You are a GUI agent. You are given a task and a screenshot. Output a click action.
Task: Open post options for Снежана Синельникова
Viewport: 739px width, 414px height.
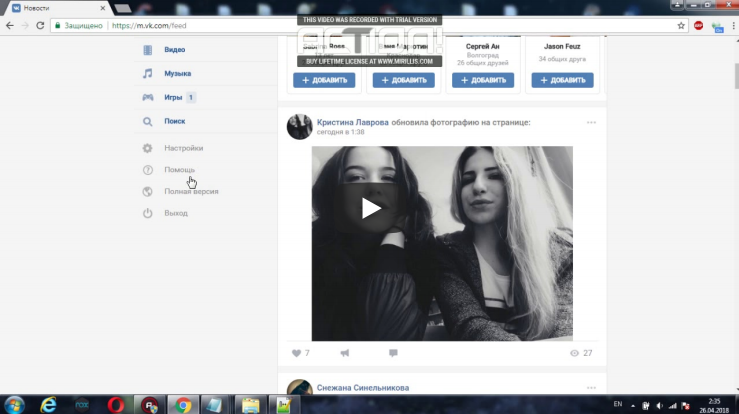pos(591,388)
